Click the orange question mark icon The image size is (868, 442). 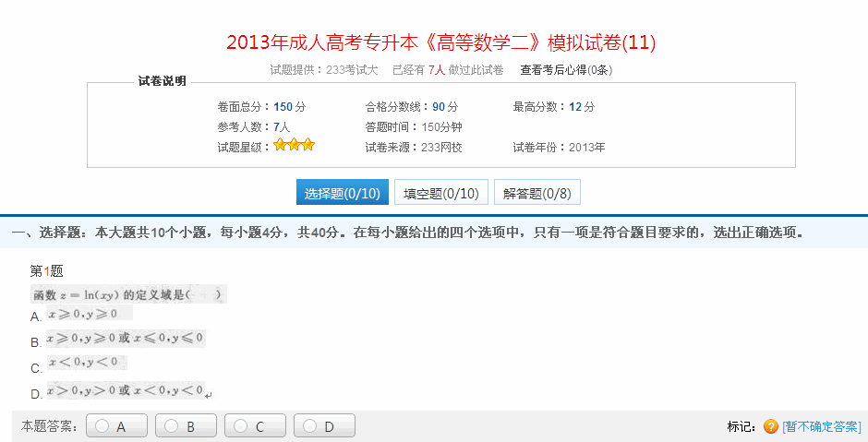tap(770, 426)
